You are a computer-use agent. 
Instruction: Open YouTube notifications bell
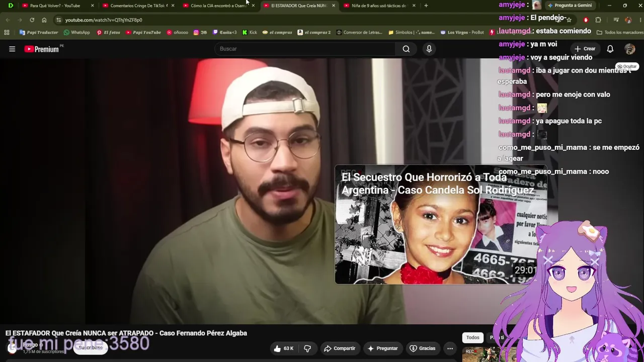click(x=610, y=49)
